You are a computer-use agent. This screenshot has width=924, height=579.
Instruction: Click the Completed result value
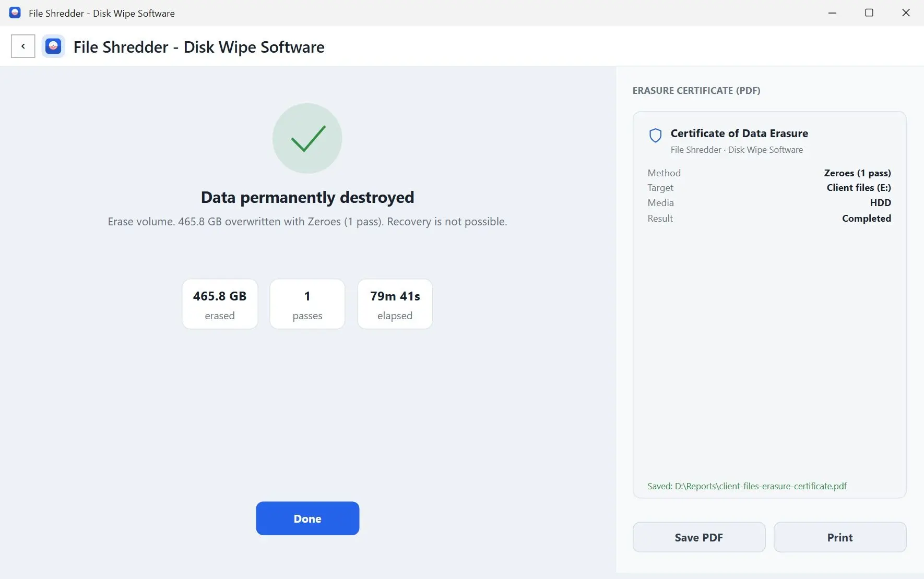867,219
